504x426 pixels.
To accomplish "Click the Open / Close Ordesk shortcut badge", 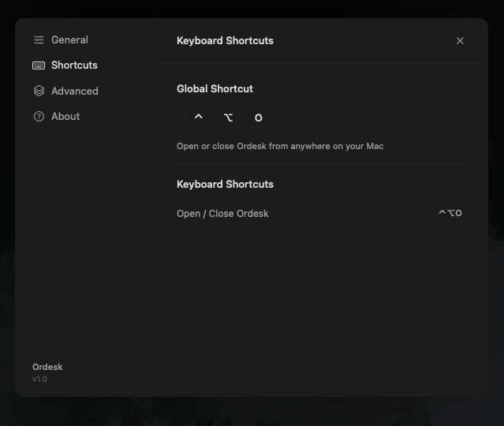I will [x=450, y=213].
